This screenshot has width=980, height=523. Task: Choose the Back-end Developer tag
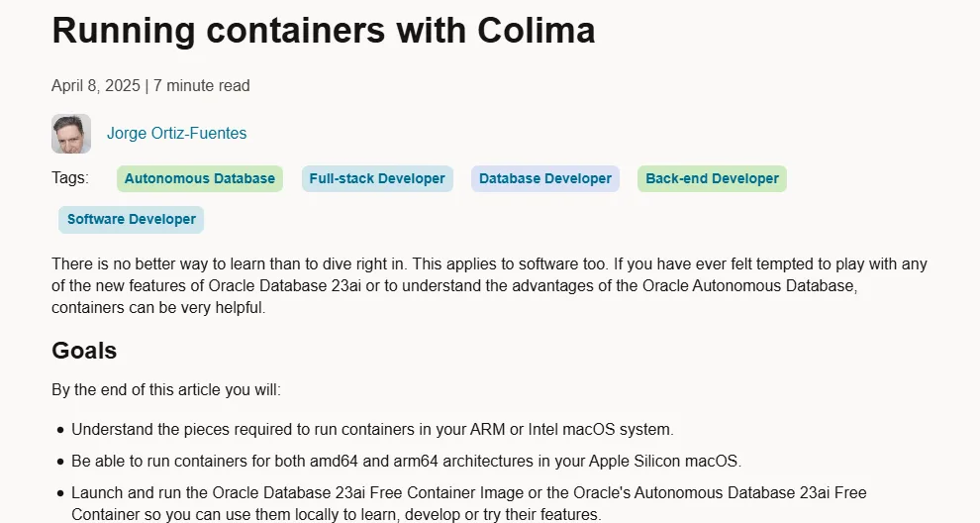point(712,178)
